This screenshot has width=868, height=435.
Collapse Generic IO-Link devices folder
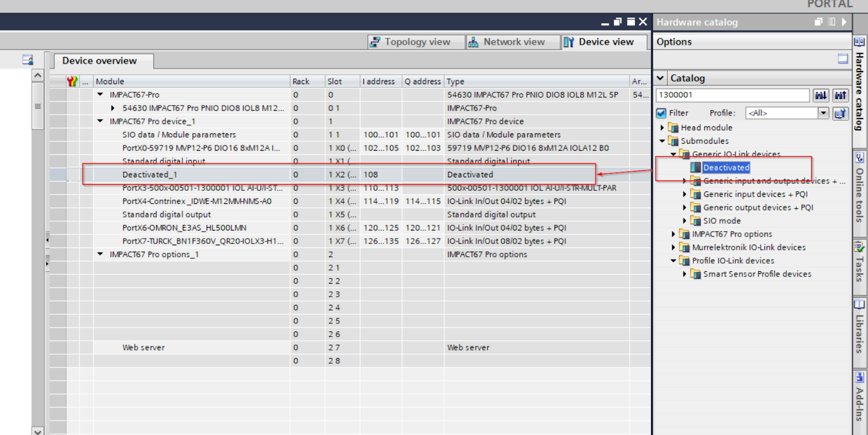pyautogui.click(x=673, y=154)
